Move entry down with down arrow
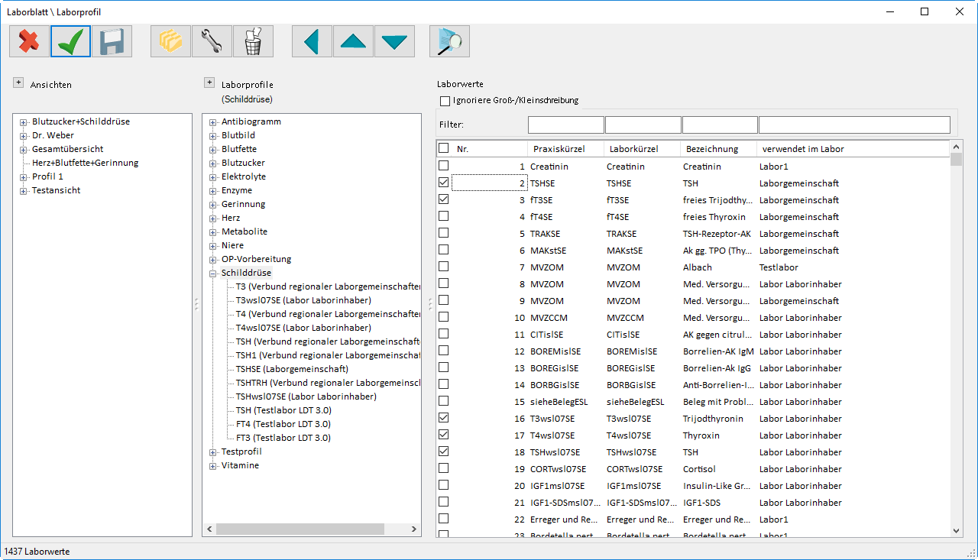 (x=394, y=41)
